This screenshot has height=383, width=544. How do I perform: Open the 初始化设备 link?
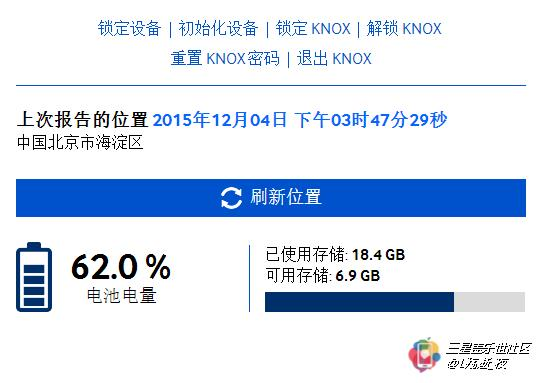click(218, 28)
